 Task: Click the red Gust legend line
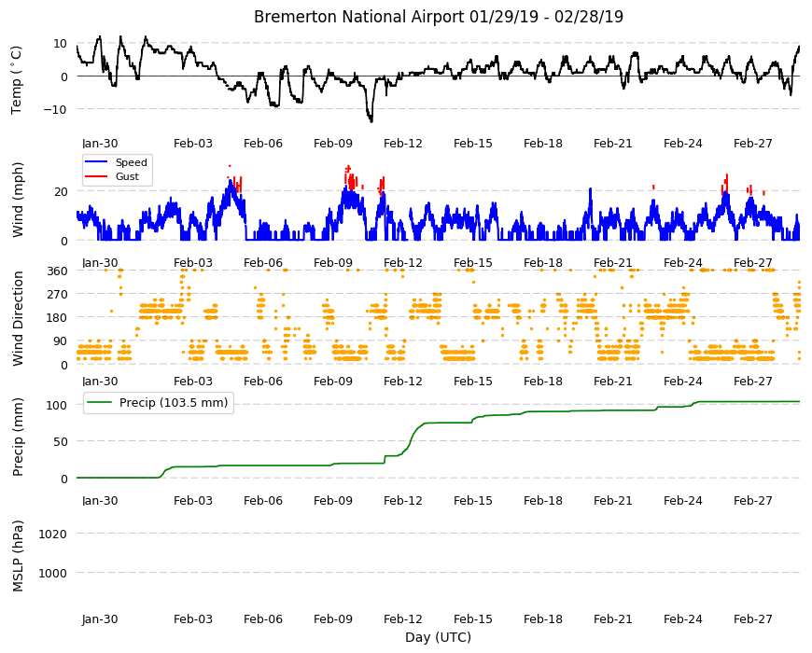pyautogui.click(x=96, y=176)
